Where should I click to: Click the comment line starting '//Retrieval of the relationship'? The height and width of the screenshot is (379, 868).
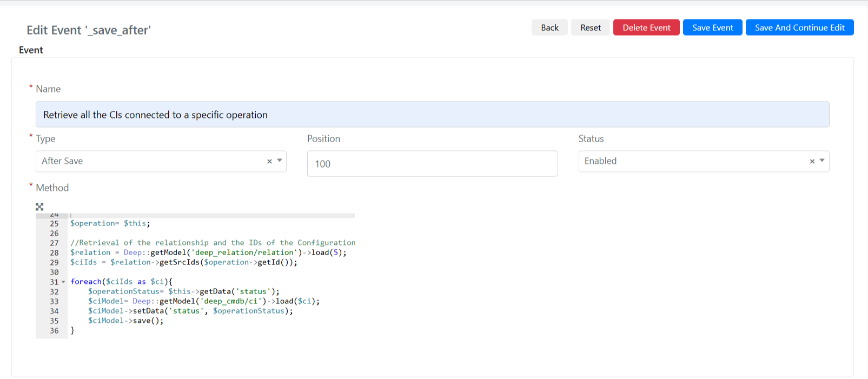click(x=213, y=243)
